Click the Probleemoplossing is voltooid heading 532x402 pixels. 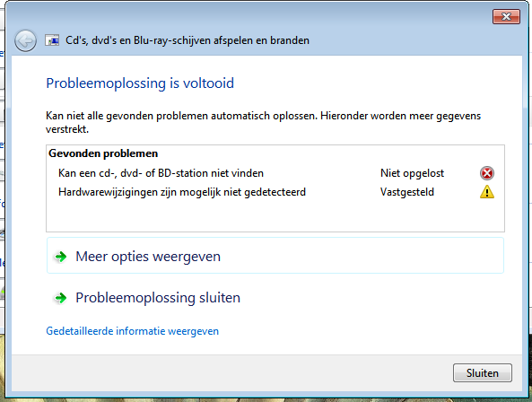coord(140,83)
